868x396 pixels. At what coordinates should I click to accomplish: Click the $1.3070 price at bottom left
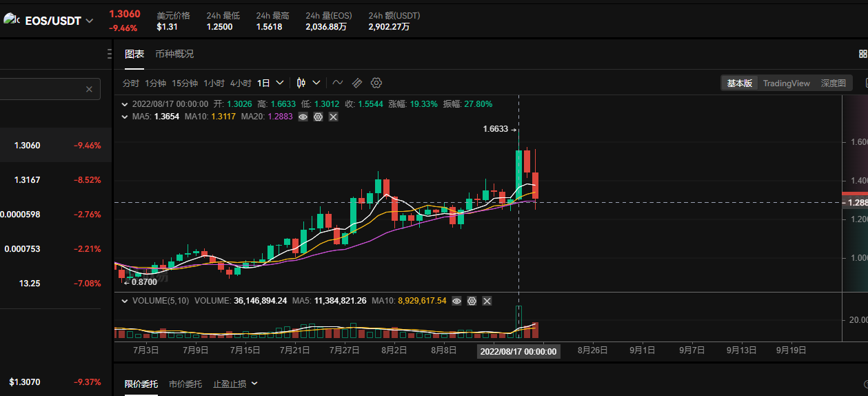pos(25,382)
